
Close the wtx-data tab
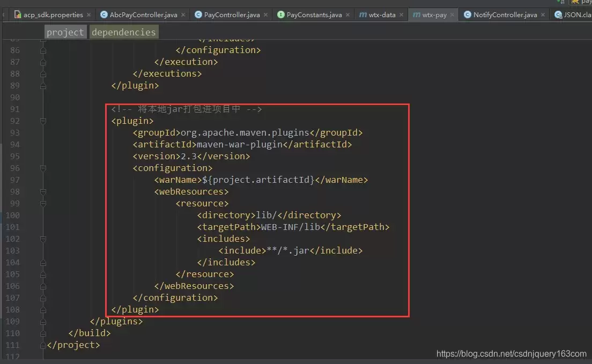[x=401, y=14]
